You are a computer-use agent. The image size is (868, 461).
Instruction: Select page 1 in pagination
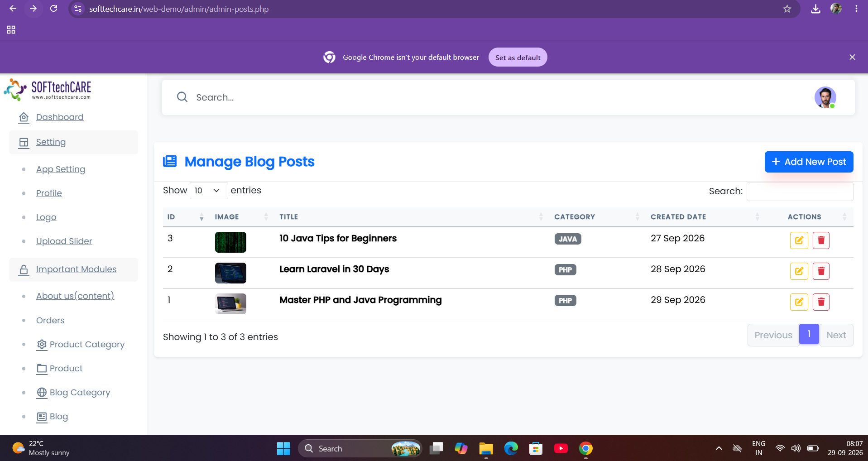point(809,334)
